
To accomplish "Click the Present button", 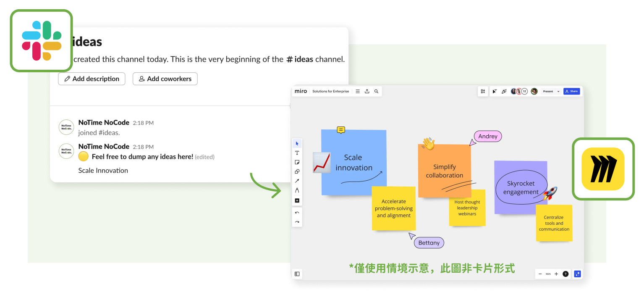I will [548, 91].
